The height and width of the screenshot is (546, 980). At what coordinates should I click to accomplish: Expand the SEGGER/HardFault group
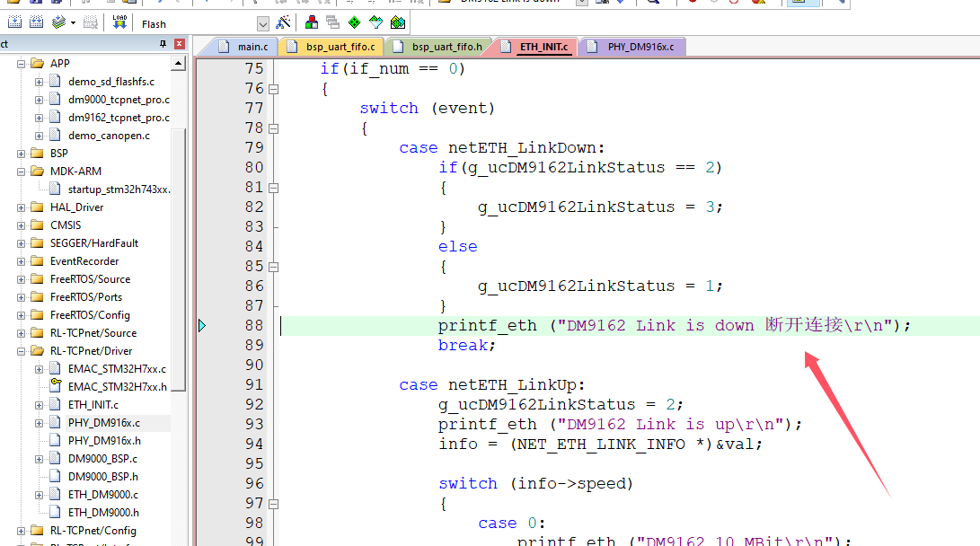tap(22, 243)
